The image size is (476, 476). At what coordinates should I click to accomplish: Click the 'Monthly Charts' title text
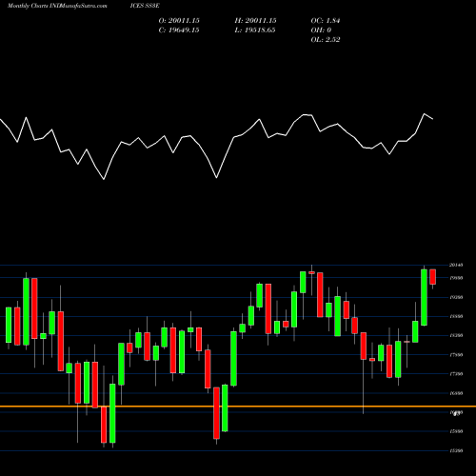click(x=28, y=6)
